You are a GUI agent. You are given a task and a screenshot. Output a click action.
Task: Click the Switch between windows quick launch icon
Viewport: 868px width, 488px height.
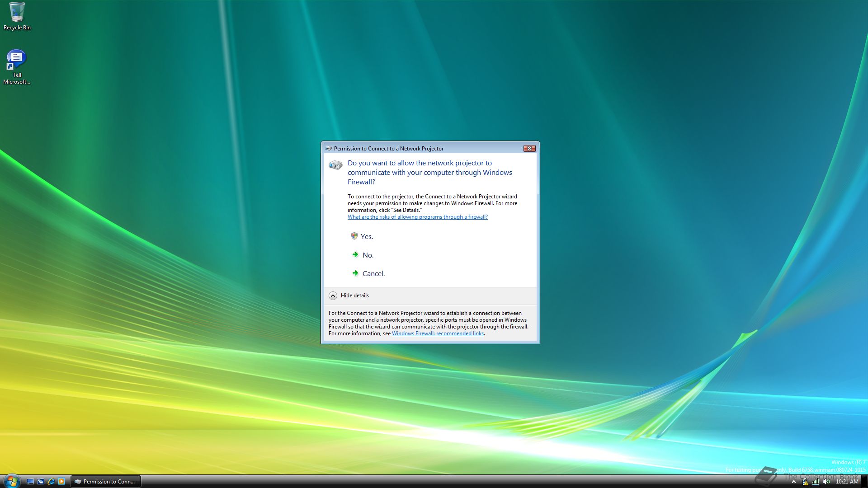41,481
